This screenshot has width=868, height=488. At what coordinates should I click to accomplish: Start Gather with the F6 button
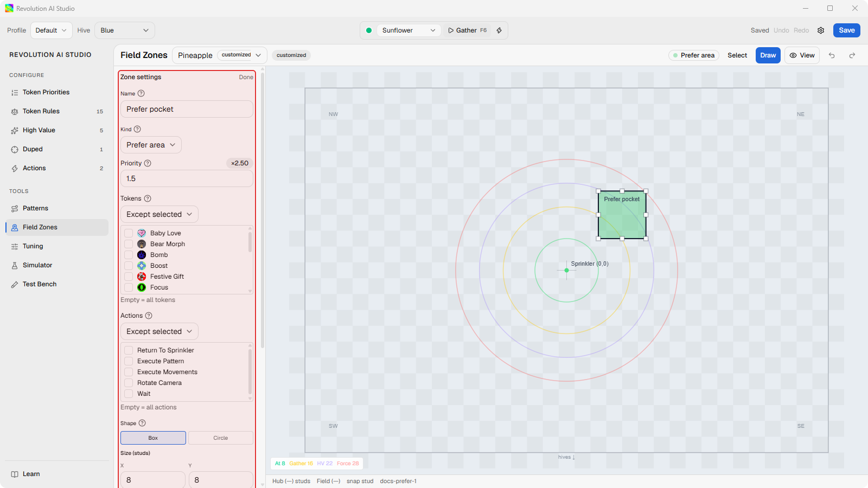(x=467, y=30)
